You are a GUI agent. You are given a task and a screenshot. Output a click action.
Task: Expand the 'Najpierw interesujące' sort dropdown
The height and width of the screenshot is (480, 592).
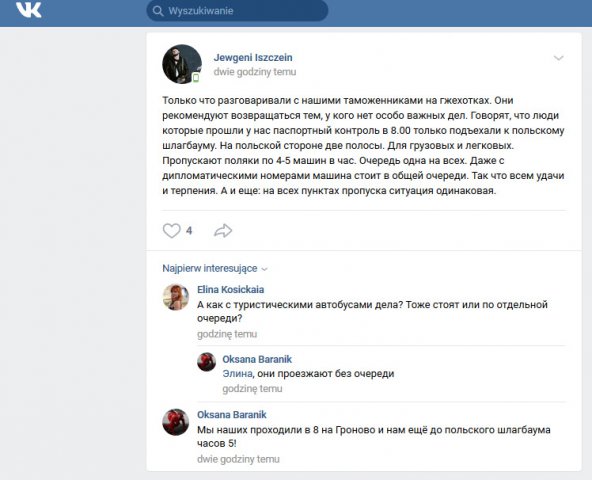click(215, 269)
